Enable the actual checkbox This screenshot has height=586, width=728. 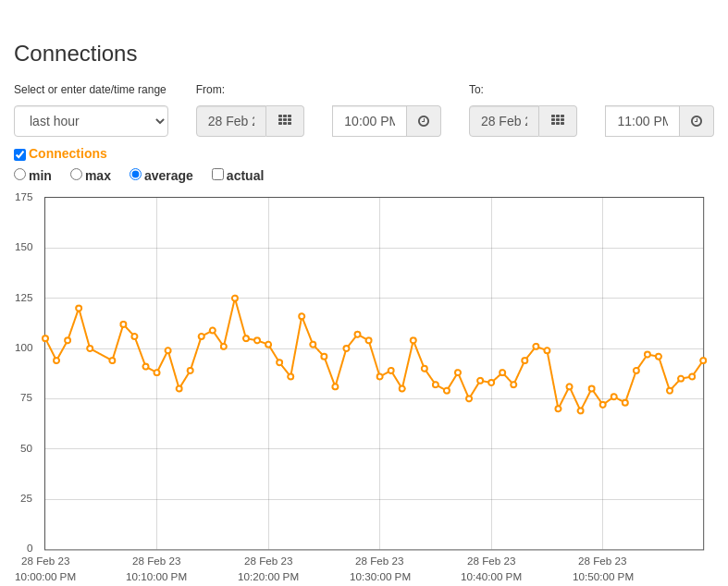tap(217, 175)
